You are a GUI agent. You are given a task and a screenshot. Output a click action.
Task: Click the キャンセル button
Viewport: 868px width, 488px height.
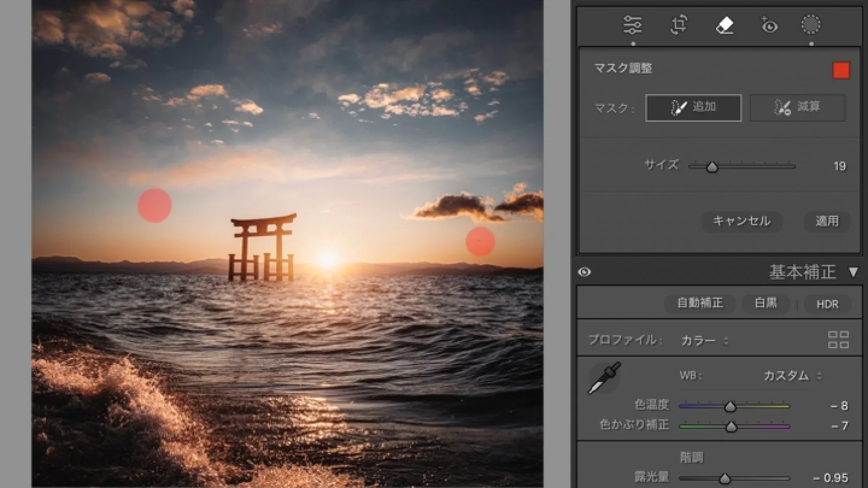pos(742,221)
